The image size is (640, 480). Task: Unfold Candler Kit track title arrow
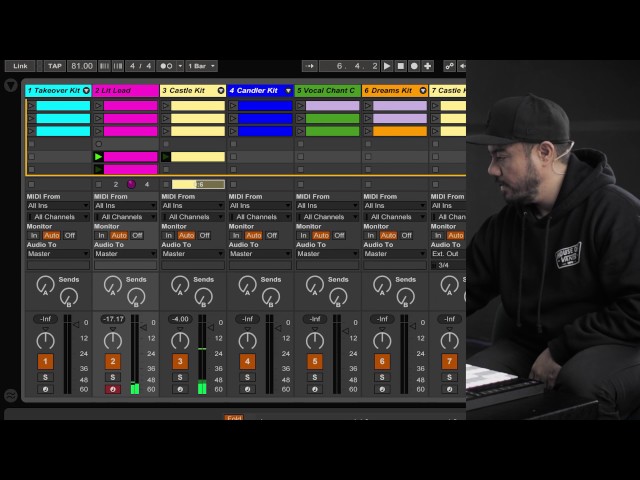tap(288, 91)
